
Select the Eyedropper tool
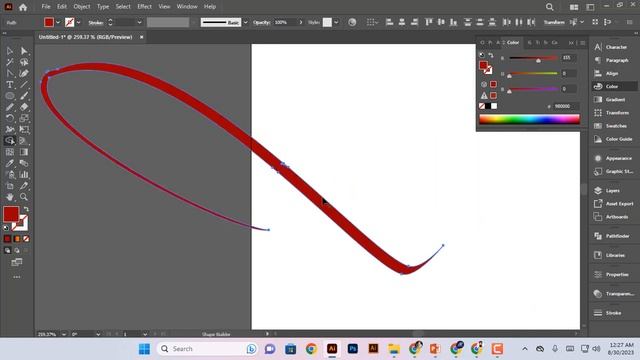10,163
